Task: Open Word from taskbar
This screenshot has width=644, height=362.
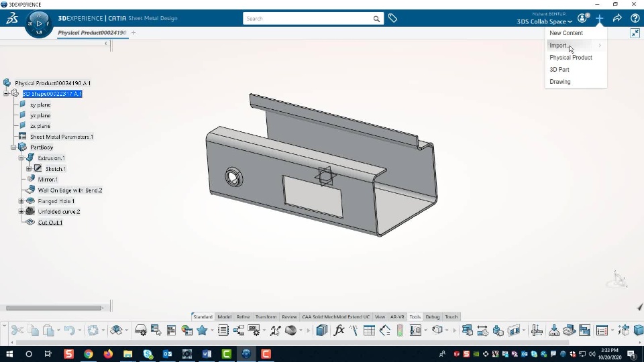Action: [207, 354]
